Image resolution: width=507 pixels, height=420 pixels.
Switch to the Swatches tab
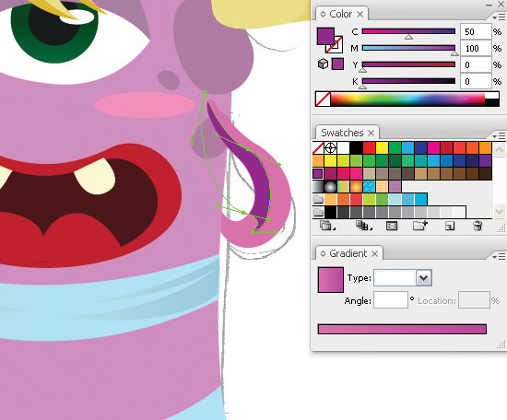pos(342,133)
